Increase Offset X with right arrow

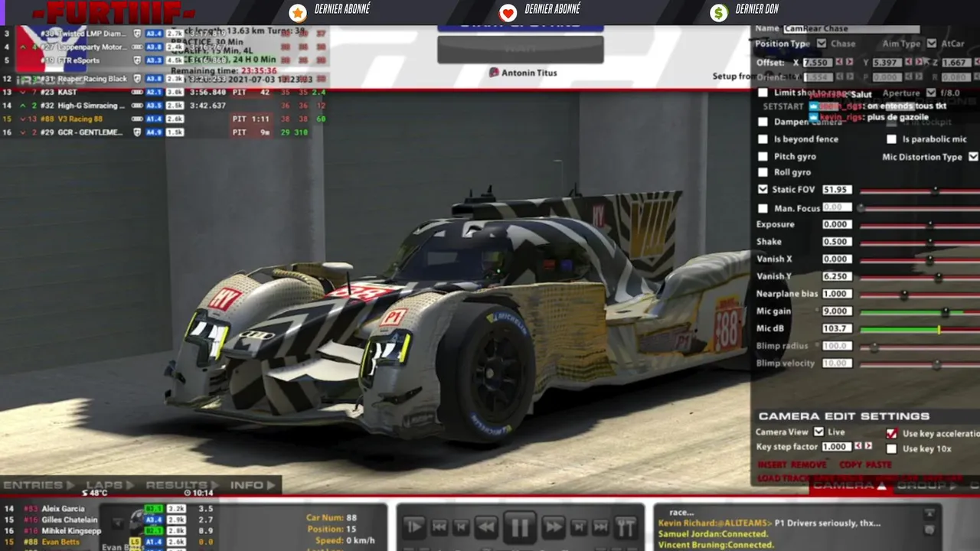click(849, 62)
